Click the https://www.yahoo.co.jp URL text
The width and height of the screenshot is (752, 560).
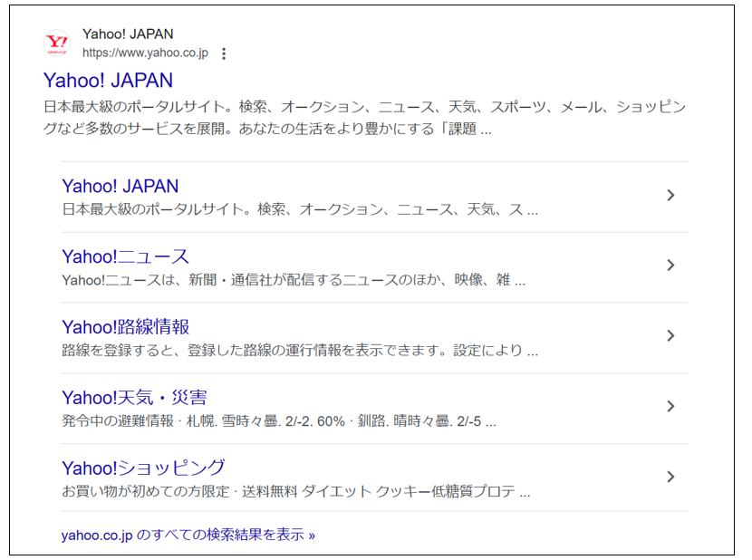145,53
